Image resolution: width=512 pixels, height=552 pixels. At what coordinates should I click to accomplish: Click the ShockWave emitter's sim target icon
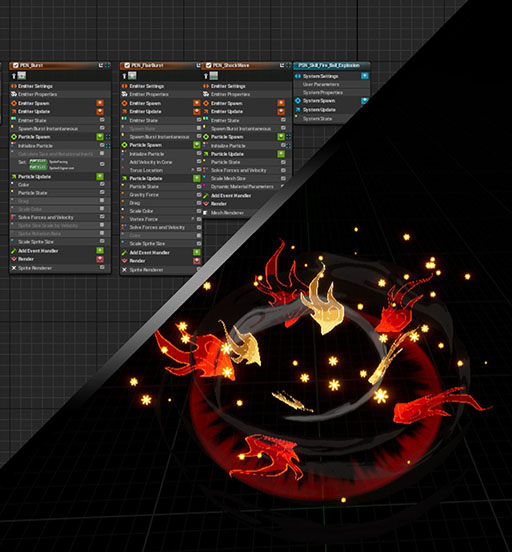coord(206,76)
